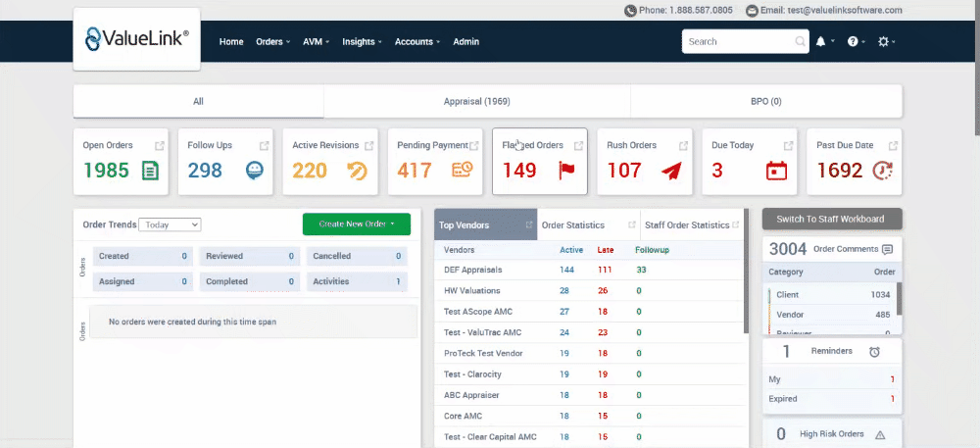
Task: Open Staff Order Statistics popout icon
Action: coord(736,224)
